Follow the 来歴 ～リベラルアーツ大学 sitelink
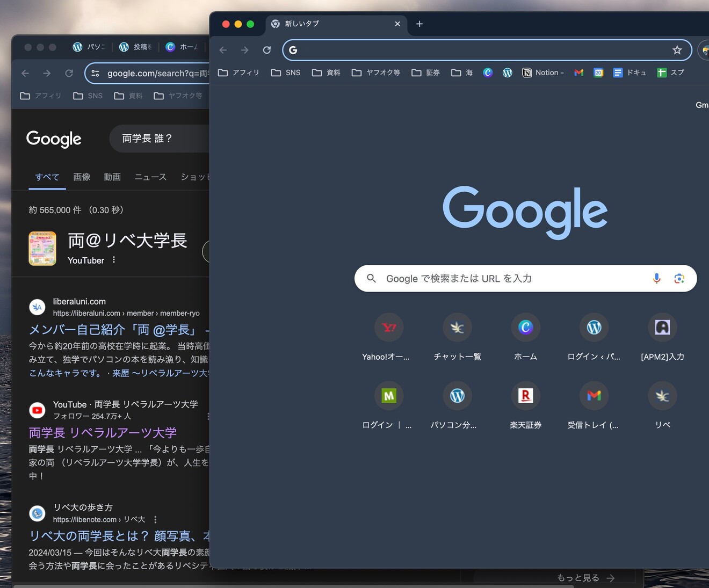 pyautogui.click(x=161, y=373)
